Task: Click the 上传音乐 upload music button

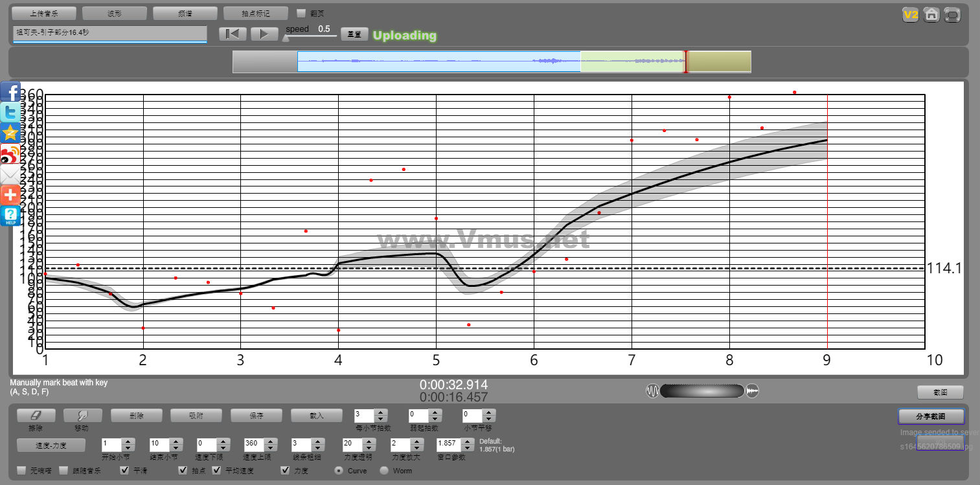Action: click(x=44, y=13)
